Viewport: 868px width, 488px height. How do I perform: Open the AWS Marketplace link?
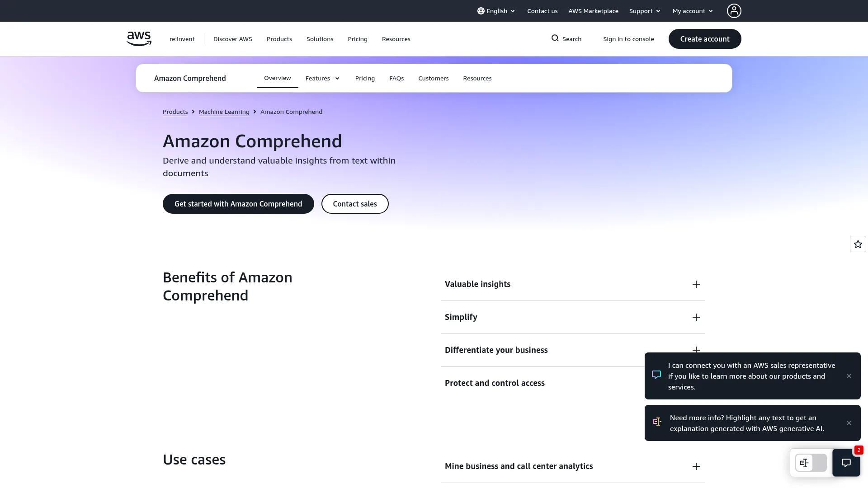[x=593, y=11]
